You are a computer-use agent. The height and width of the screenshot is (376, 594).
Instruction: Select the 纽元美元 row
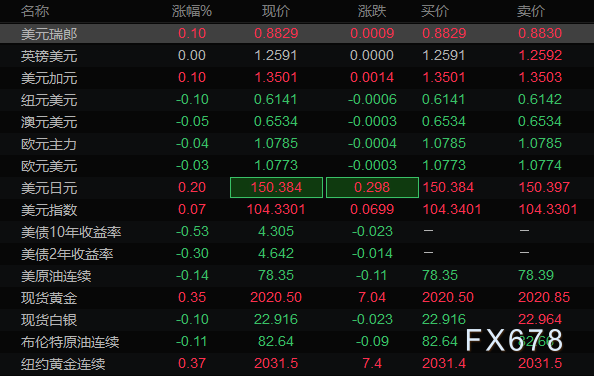(297, 100)
